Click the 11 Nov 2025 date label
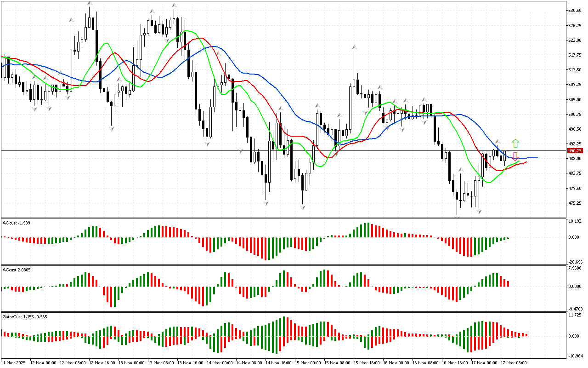The height and width of the screenshot is (368, 588). click(x=13, y=363)
